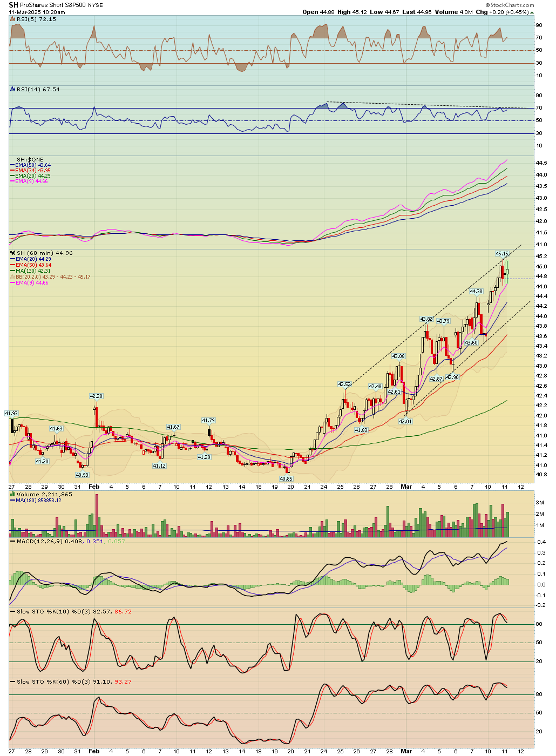The image size is (556, 756).
Task: Click the candlestick icon beside SH (60 min)
Action: point(13,253)
